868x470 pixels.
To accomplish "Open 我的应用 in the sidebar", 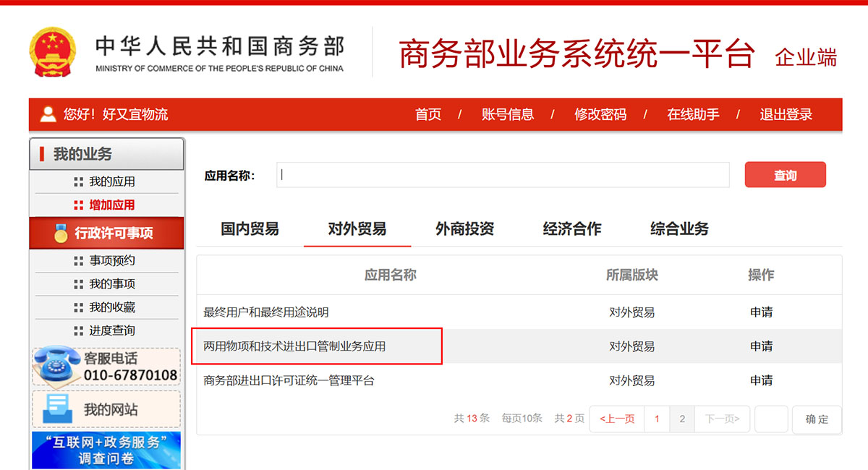I will click(x=112, y=181).
